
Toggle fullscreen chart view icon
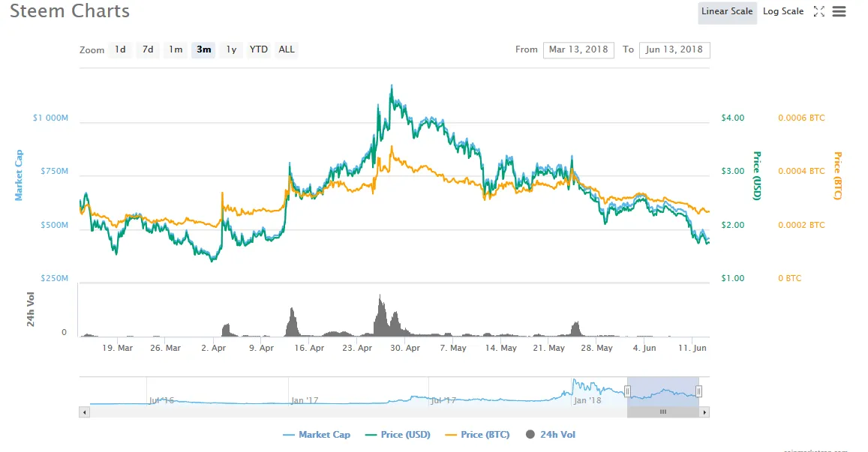[x=818, y=11]
